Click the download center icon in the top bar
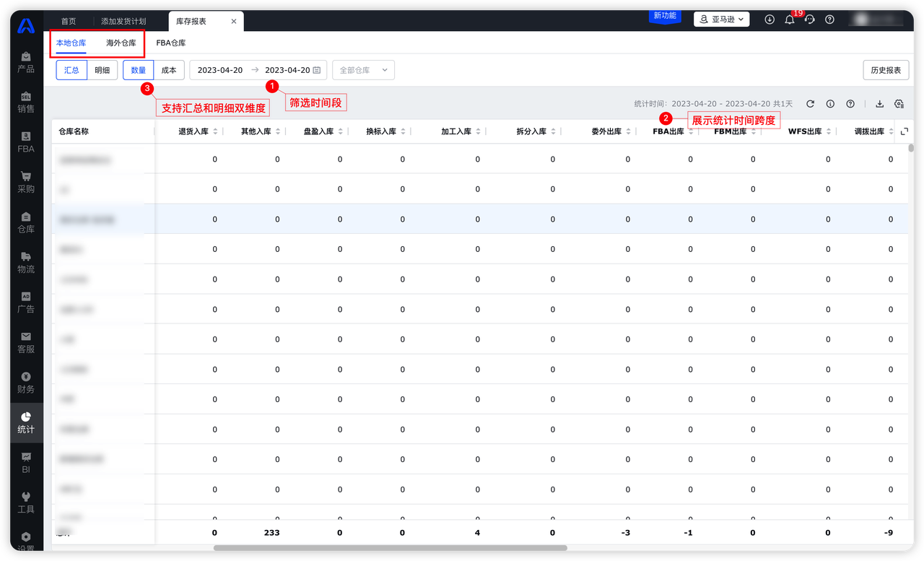The height and width of the screenshot is (561, 924). click(770, 19)
